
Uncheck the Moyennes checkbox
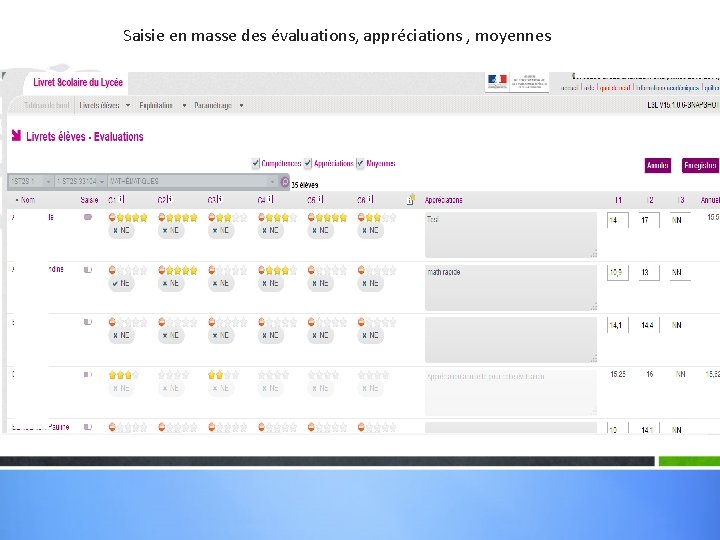360,163
